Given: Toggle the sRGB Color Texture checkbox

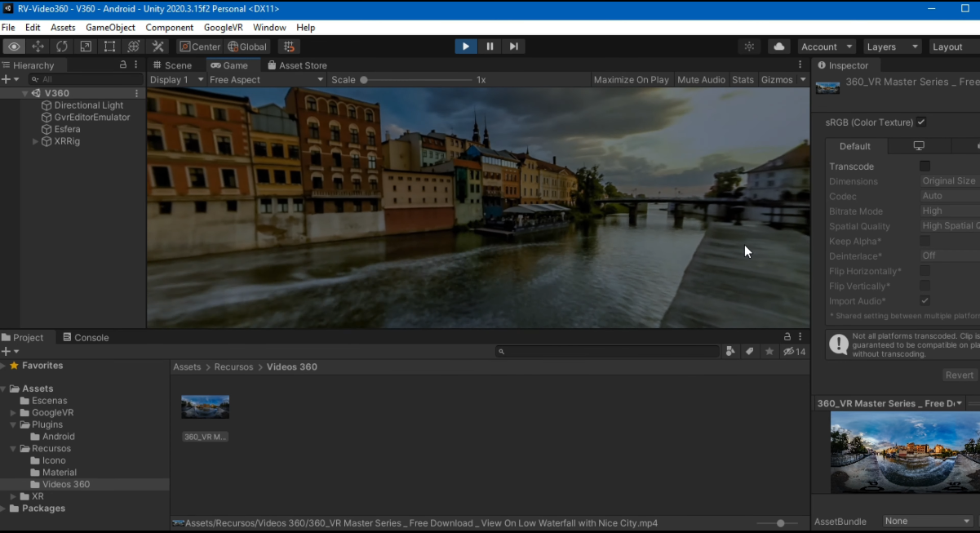Looking at the screenshot, I should pyautogui.click(x=921, y=122).
